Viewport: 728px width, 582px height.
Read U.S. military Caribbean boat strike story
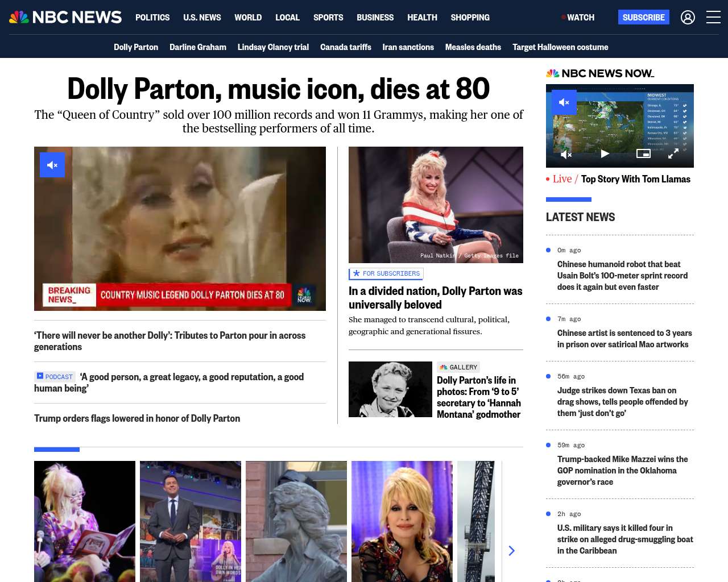pyautogui.click(x=625, y=539)
